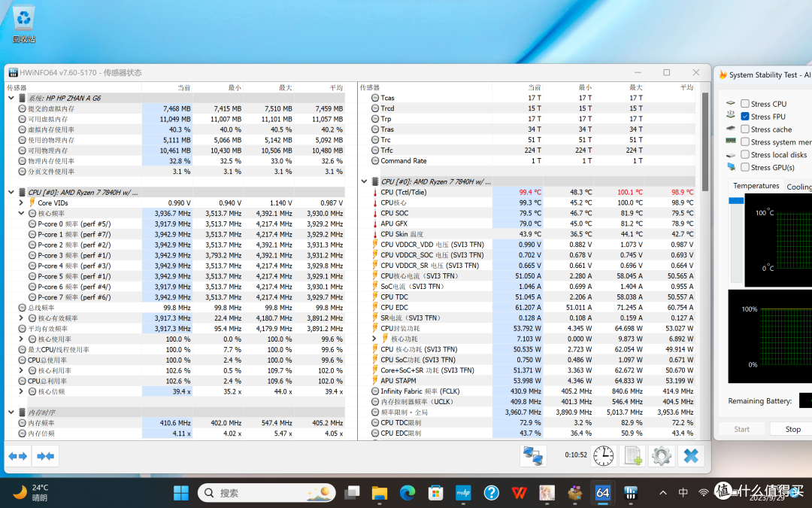This screenshot has width=812, height=508.
Task: Enable the Stress system memory checkbox
Action: pyautogui.click(x=744, y=142)
